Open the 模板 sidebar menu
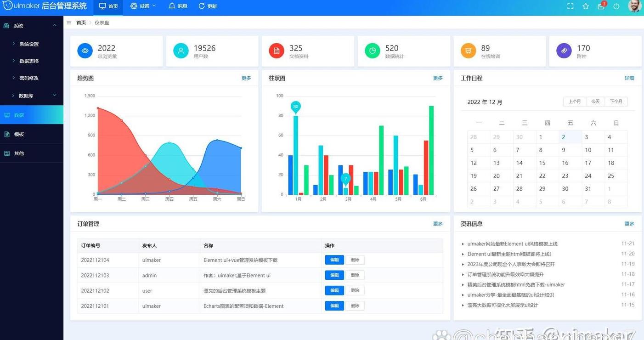Viewport: 644px width, 340px height. [x=32, y=134]
